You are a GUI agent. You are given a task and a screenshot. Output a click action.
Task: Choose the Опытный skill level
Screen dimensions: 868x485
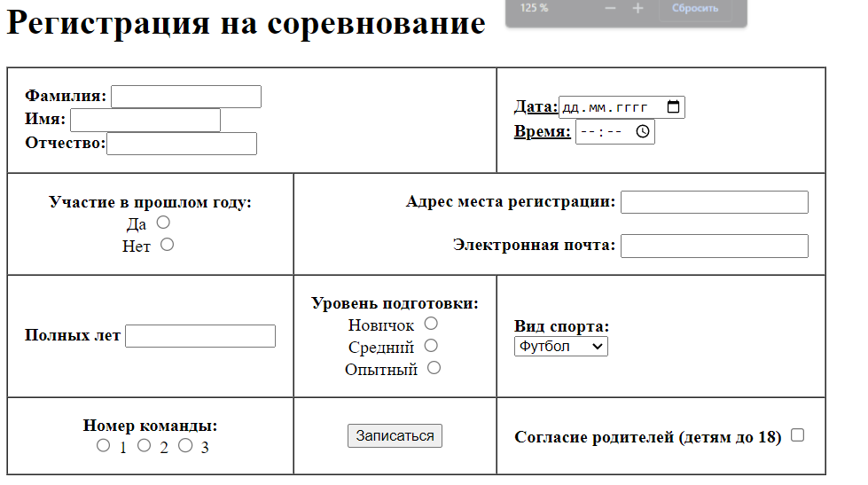tap(434, 368)
